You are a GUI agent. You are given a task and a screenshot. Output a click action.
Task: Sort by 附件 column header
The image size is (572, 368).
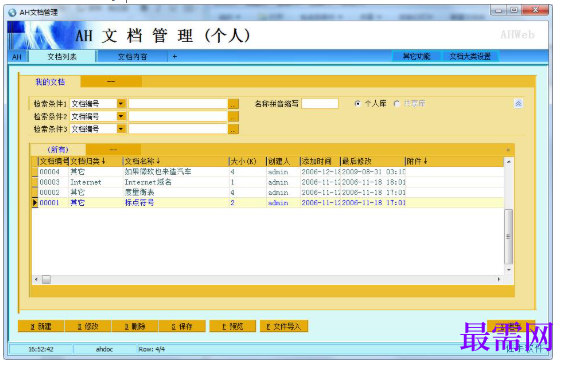(x=454, y=161)
